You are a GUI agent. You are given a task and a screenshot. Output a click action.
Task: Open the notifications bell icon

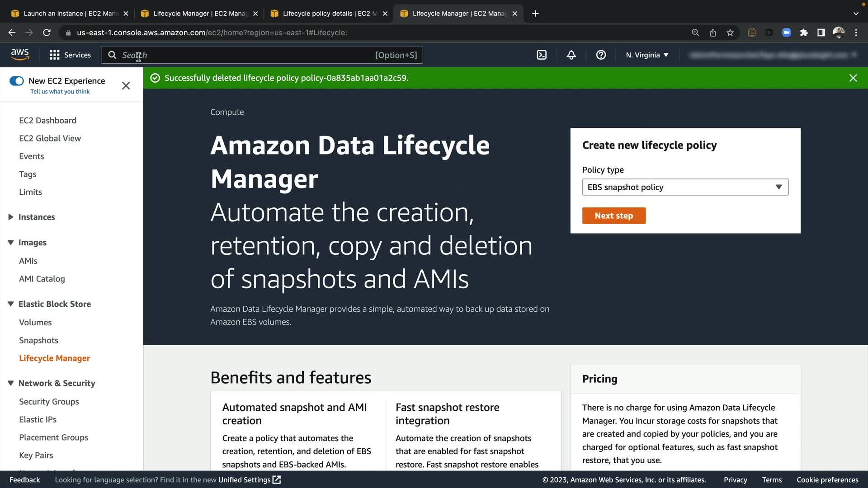tap(571, 55)
